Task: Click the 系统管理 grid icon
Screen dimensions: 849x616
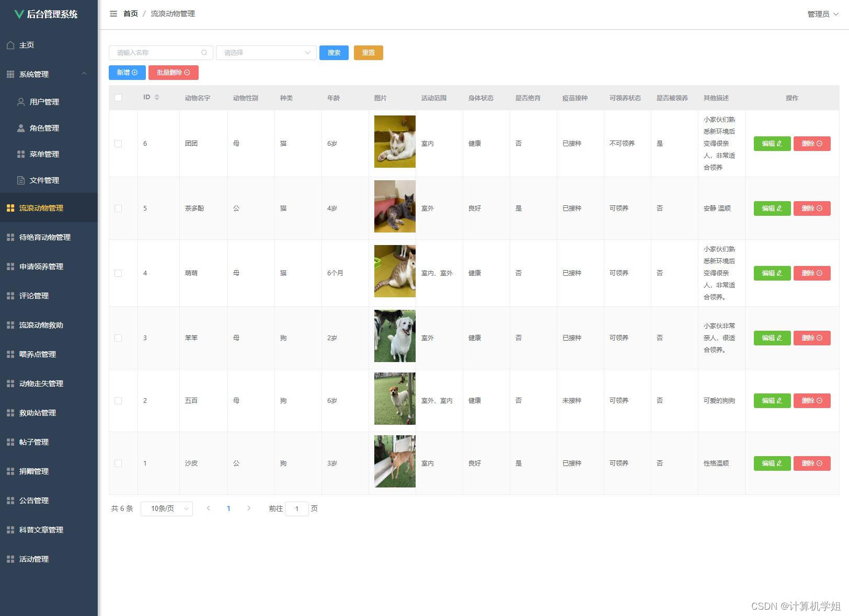Action: tap(10, 74)
